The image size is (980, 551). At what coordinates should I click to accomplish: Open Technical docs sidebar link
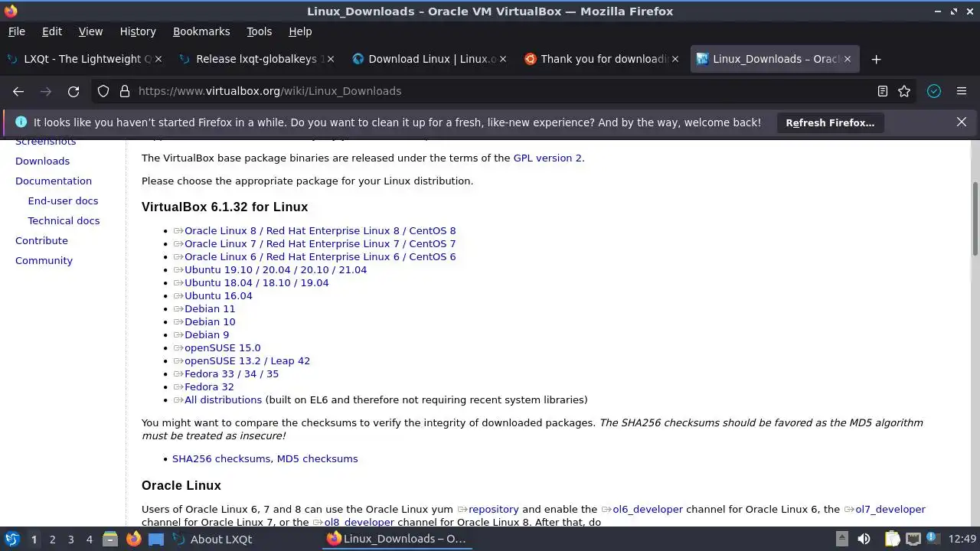pos(64,220)
